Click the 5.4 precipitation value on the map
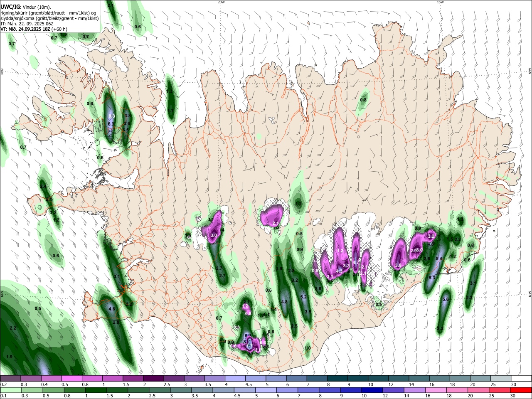The image size is (532, 399). click(x=438, y=259)
